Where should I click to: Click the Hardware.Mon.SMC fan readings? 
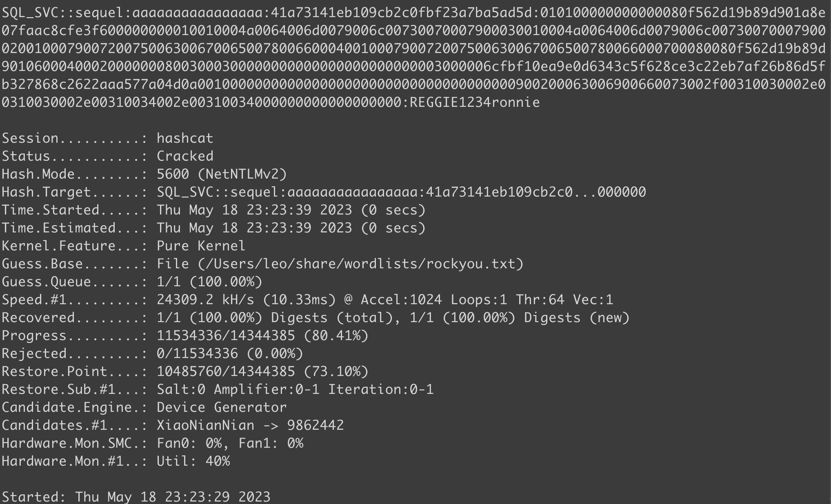[x=230, y=443]
